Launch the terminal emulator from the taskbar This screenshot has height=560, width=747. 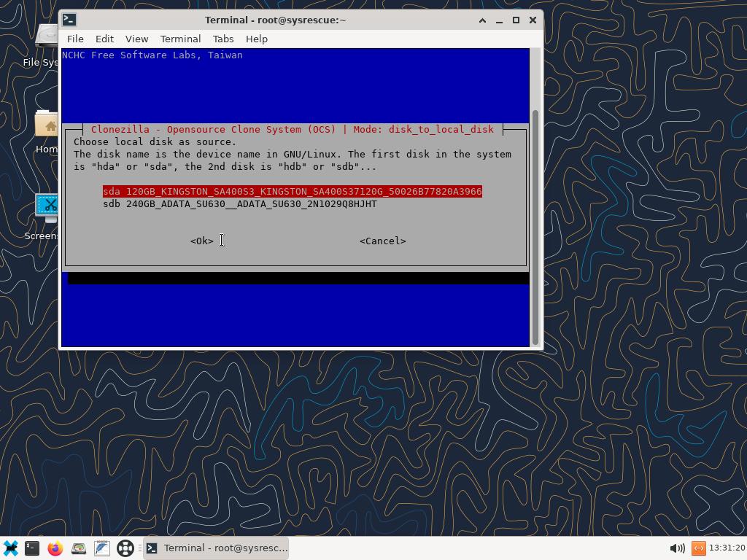pyautogui.click(x=32, y=548)
